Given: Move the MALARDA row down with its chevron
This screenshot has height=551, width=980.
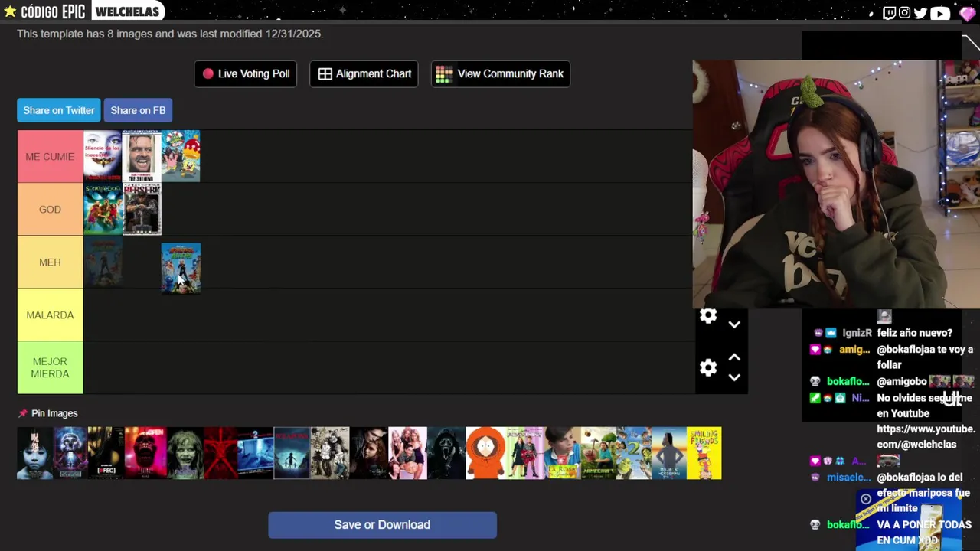Looking at the screenshot, I should pyautogui.click(x=734, y=324).
